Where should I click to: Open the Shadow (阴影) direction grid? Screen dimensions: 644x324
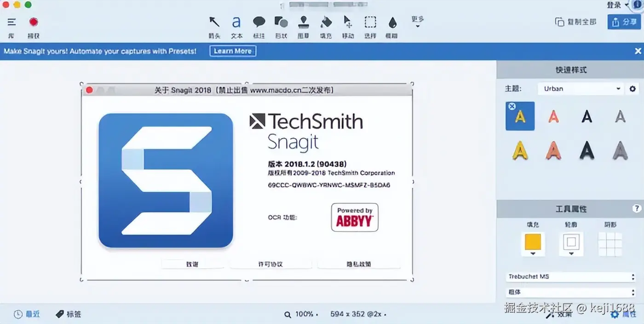coord(610,244)
